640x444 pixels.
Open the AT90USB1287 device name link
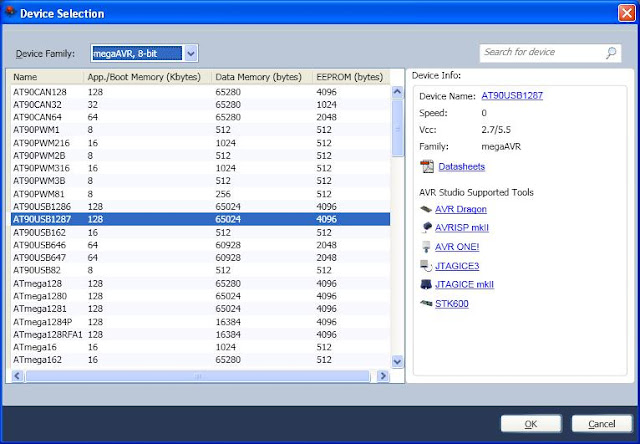click(x=512, y=95)
